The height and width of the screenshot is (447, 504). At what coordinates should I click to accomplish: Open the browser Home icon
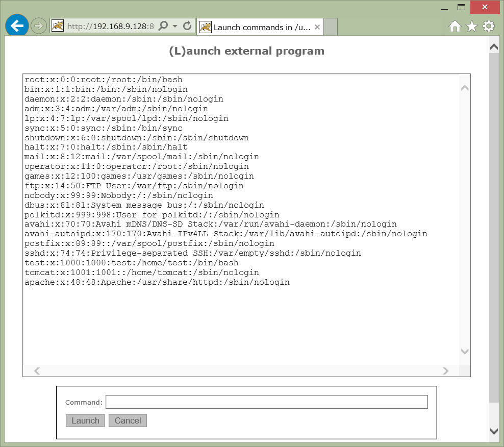point(455,27)
